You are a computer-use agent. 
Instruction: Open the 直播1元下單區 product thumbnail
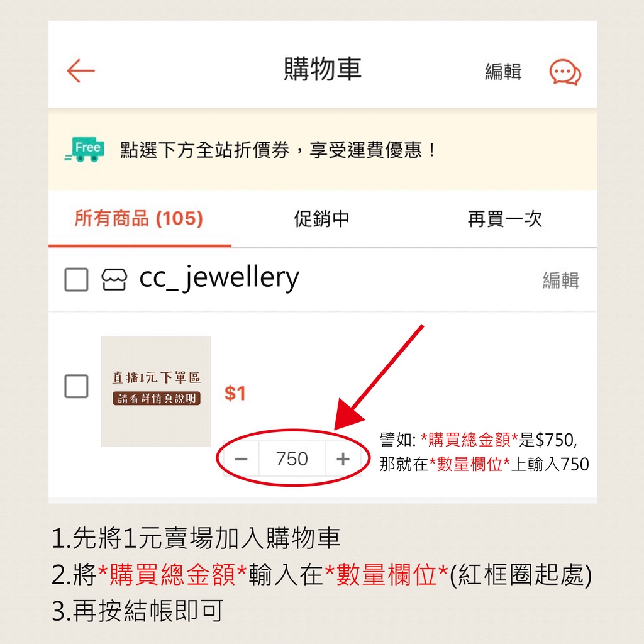[156, 391]
